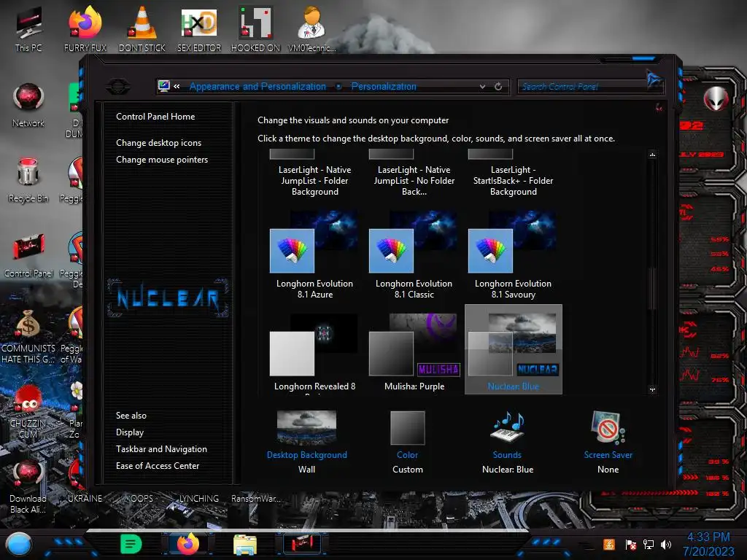747x560 pixels.
Task: Launch FURRY FUX Firefox shortcut
Action: click(85, 28)
